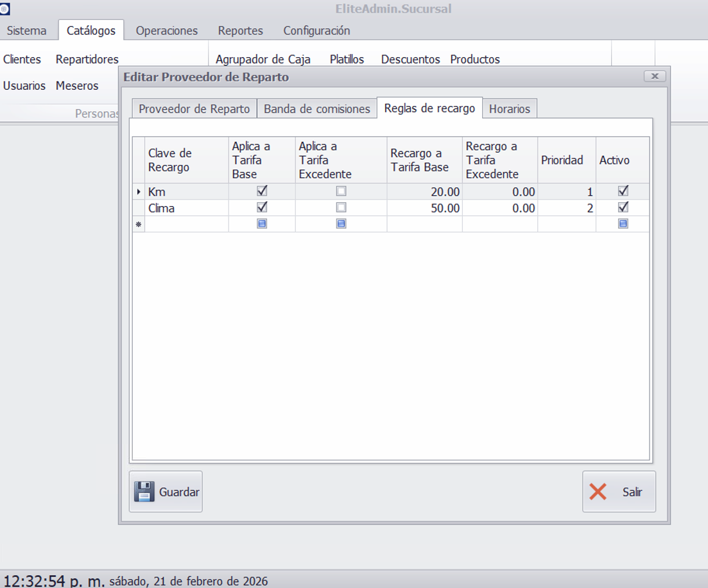Edit Recargo a Tarifa Base value 50.00
The image size is (708, 588).
pyautogui.click(x=424, y=208)
